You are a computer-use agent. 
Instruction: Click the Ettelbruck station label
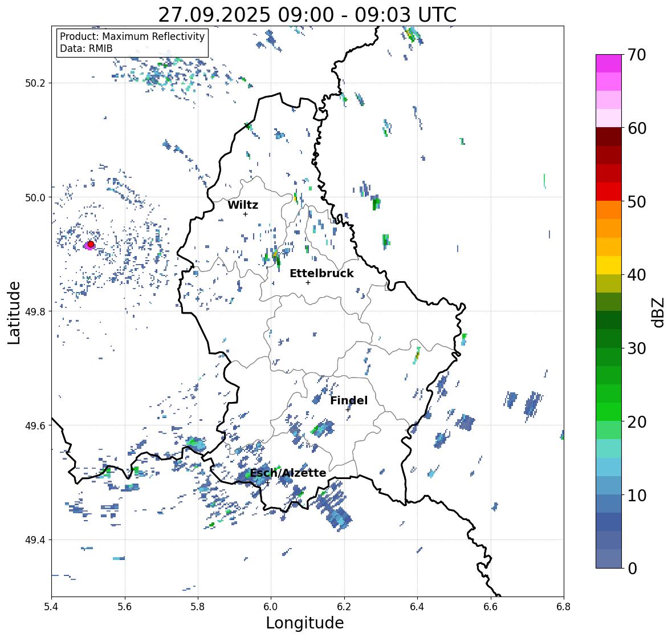[321, 274]
